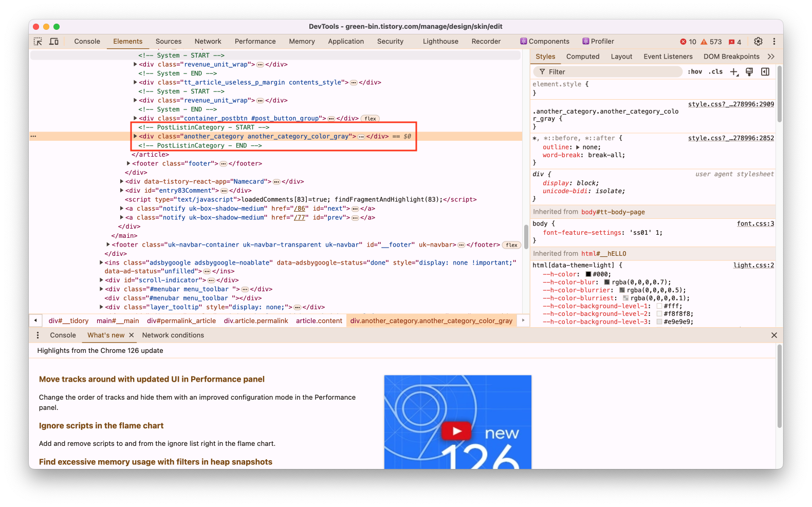
Task: Activate the inspect element picker icon
Action: coord(38,42)
